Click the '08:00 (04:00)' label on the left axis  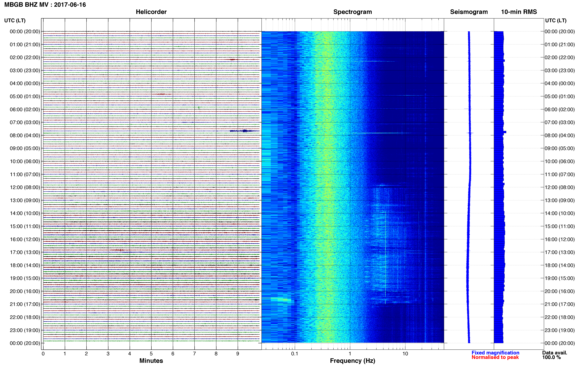point(25,135)
